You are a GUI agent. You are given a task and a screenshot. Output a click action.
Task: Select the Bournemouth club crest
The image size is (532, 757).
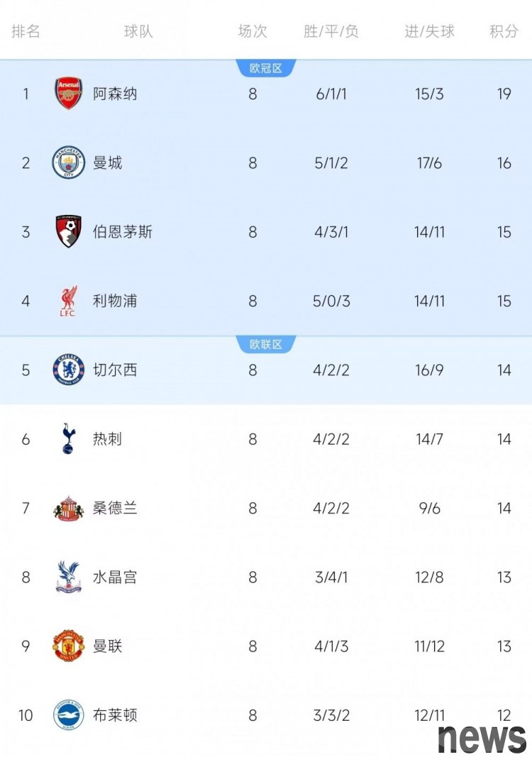69,232
